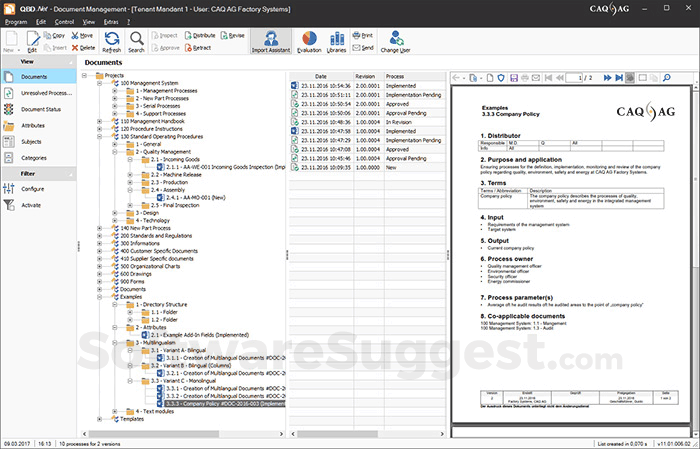Expand the 120 Procedure Instructions node
Image resolution: width=700 pixels, height=449 pixels.
coord(100,129)
